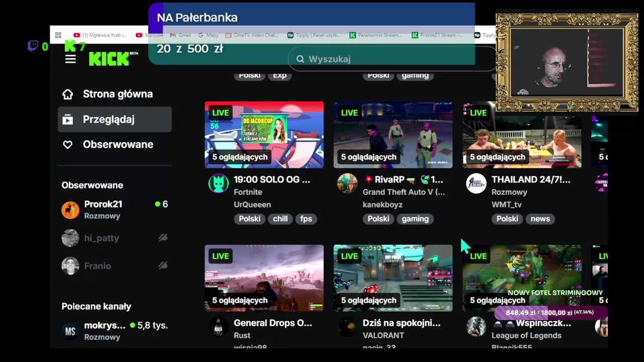Select Rozmowy category under THAILAND 24/7
The image size is (644, 362).
[509, 192]
